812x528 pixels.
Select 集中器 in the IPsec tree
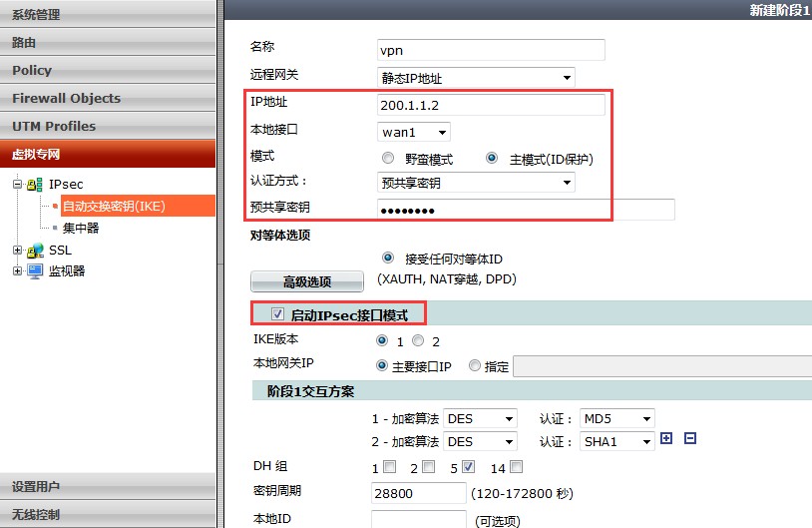click(x=81, y=228)
